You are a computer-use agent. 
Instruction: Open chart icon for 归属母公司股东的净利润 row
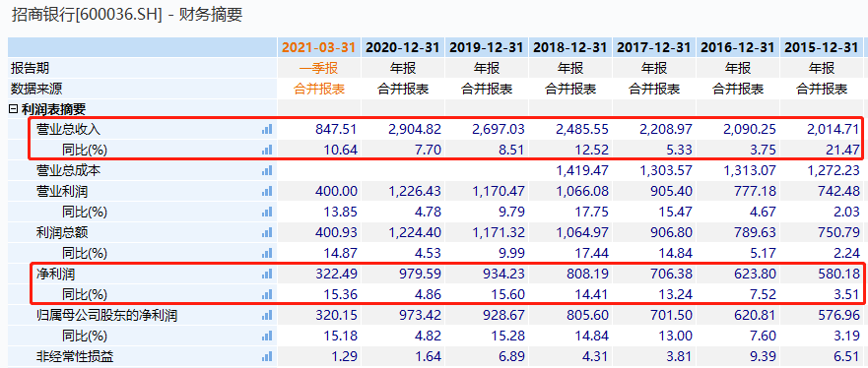267,316
